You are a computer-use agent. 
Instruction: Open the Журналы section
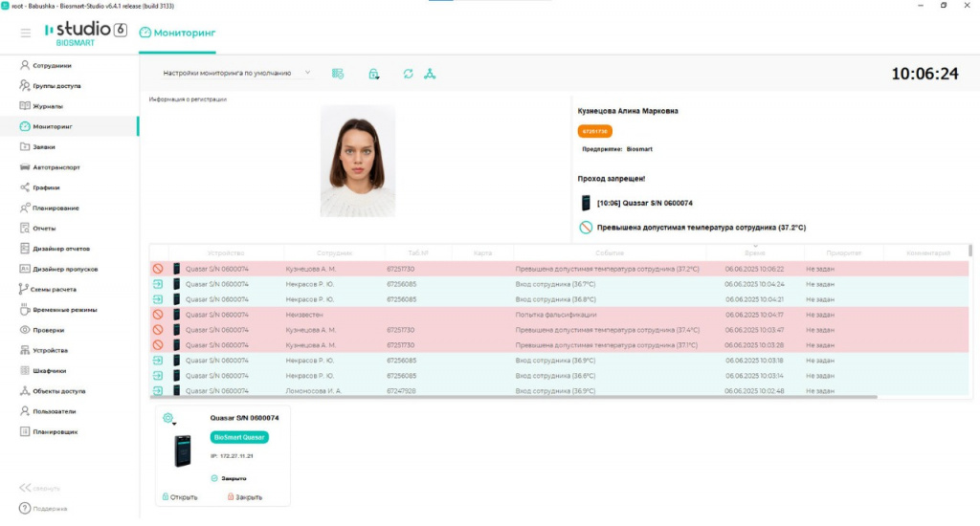click(41, 106)
